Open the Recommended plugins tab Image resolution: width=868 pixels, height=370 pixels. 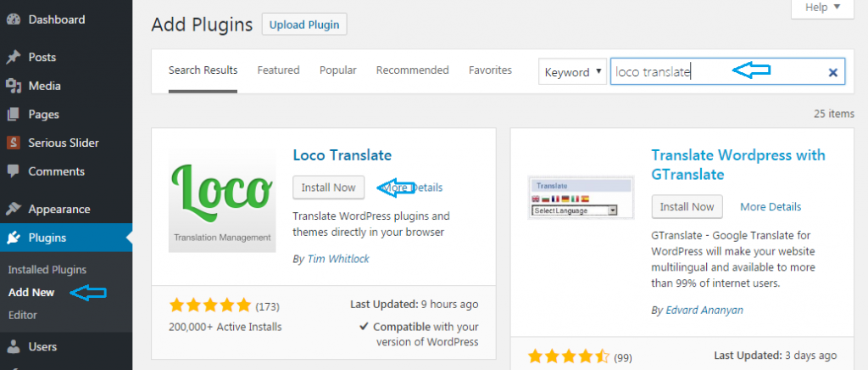point(412,70)
